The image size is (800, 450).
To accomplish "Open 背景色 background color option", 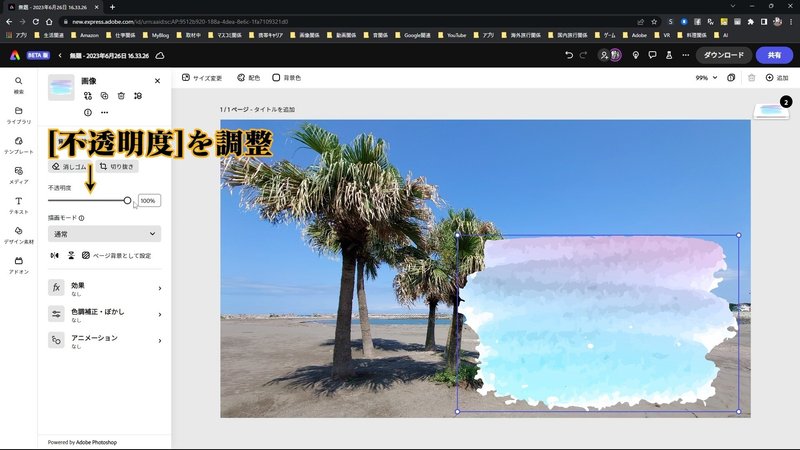I will (x=286, y=78).
